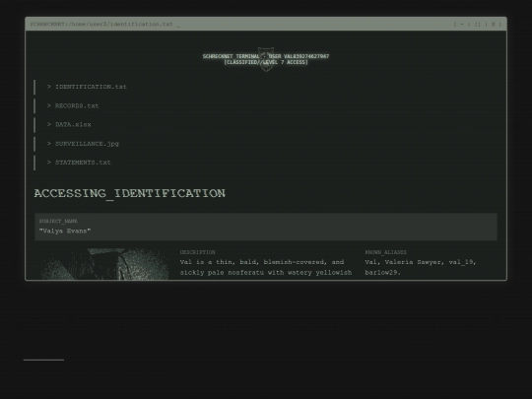Click the KNOWN_ALIASES label
Image resolution: width=532 pixels, height=399 pixels.
tap(386, 252)
